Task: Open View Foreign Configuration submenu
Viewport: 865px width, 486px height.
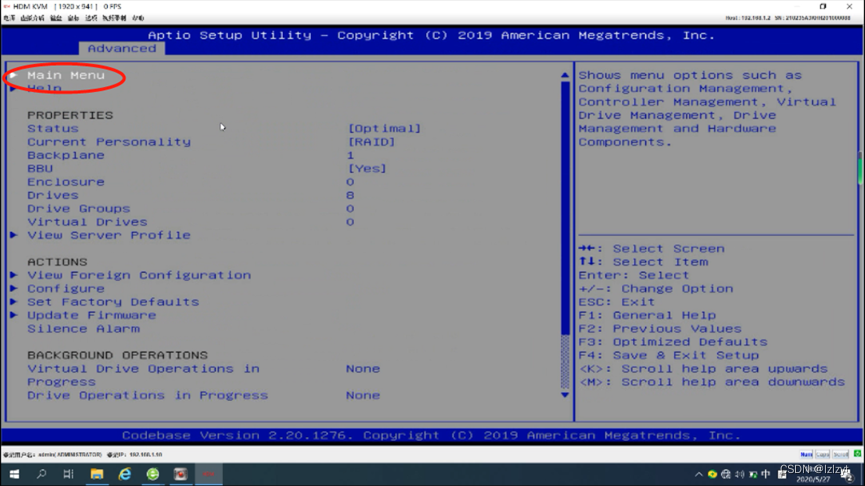Action: click(x=139, y=275)
